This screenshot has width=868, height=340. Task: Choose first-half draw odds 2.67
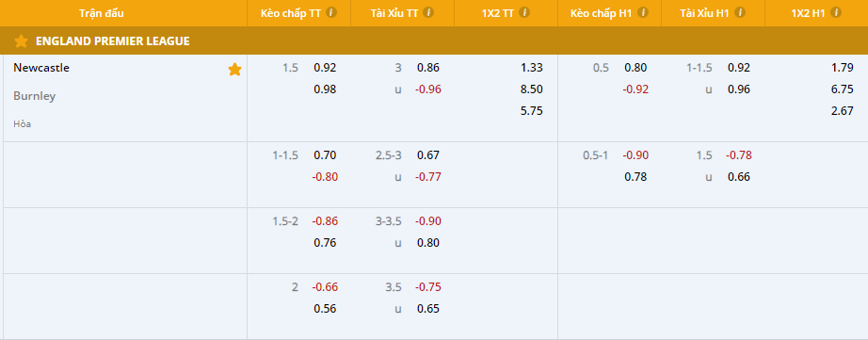point(842,111)
